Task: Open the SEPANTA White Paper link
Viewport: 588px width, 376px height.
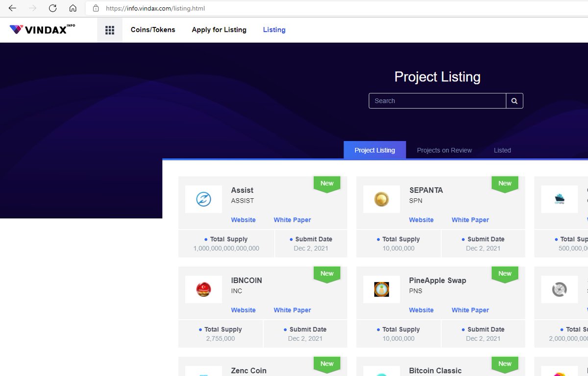Action: pyautogui.click(x=470, y=220)
